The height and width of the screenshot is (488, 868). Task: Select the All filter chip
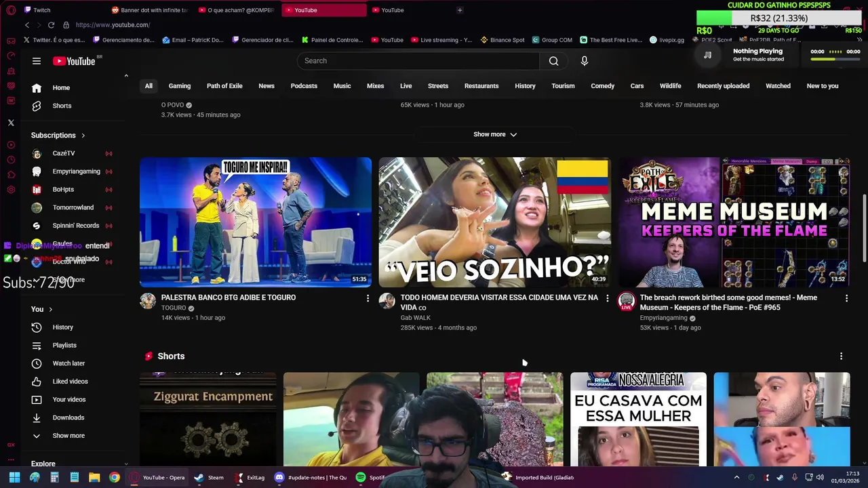tap(149, 86)
